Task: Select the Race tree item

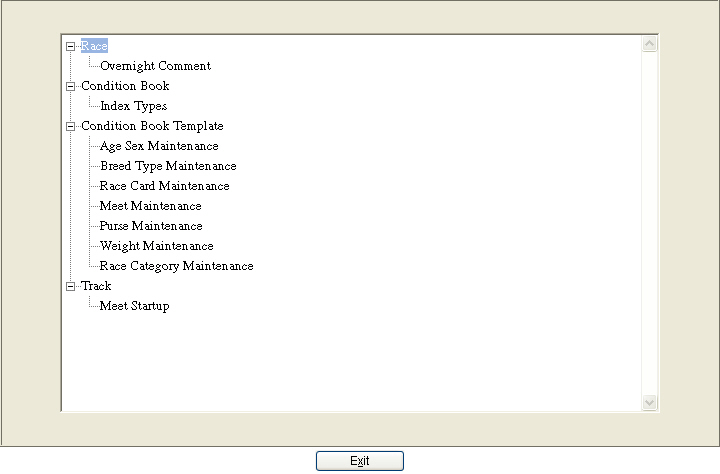Action: coord(94,46)
